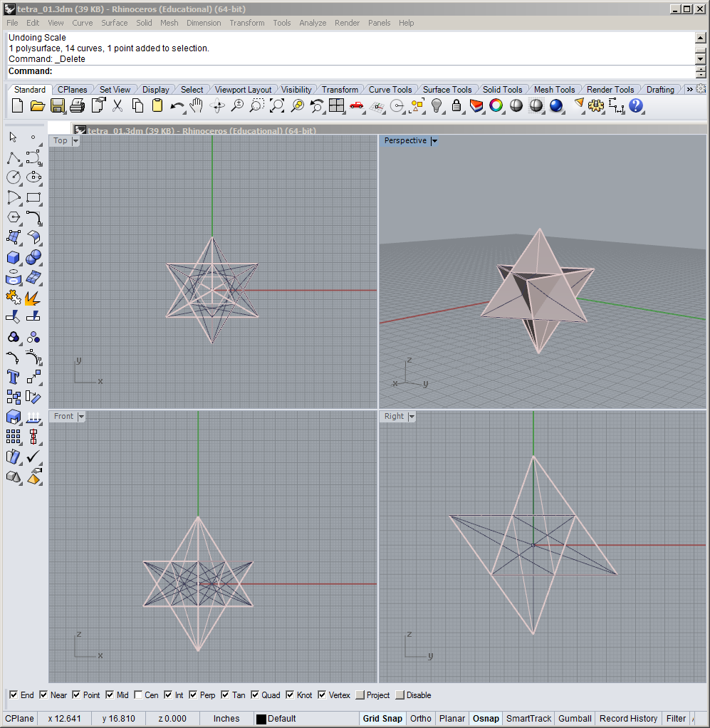Expand the Top viewport menu arrow
Viewport: 710px width, 728px height.
coord(75,141)
